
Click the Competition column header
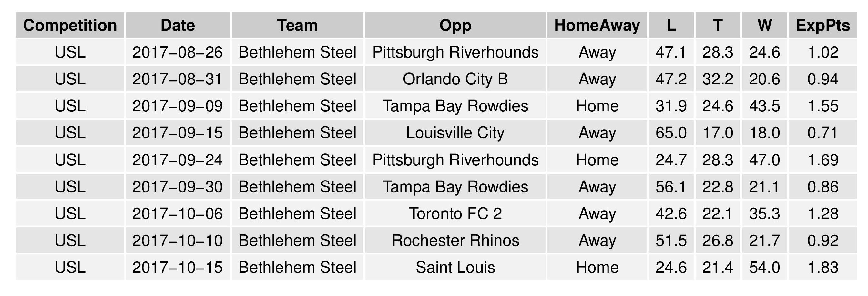coord(70,25)
